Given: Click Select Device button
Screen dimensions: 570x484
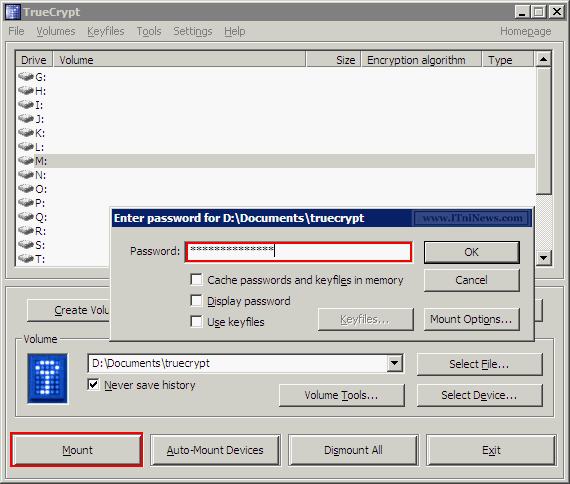Looking at the screenshot, I should pos(479,395).
